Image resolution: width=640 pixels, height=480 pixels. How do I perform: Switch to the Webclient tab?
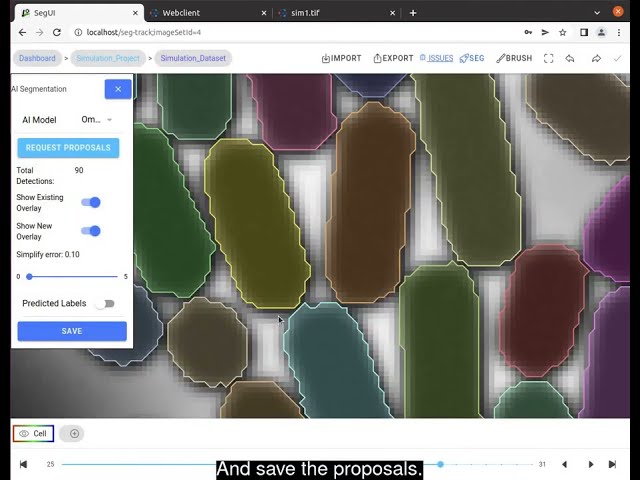[x=208, y=13]
